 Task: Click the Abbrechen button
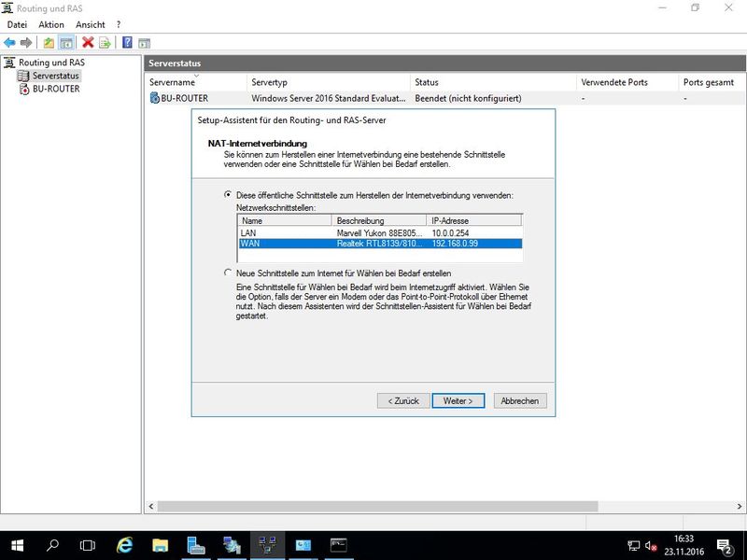[x=520, y=401]
